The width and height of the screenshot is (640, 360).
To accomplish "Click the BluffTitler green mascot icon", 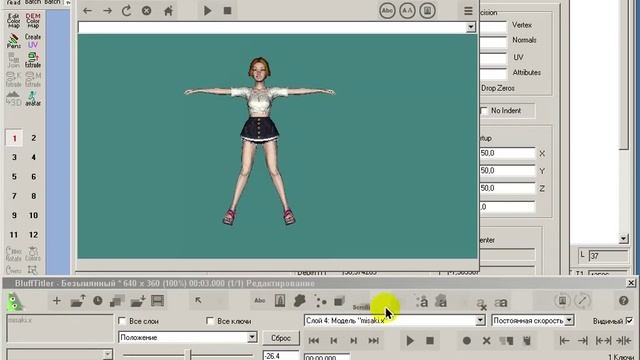I will point(15,302).
